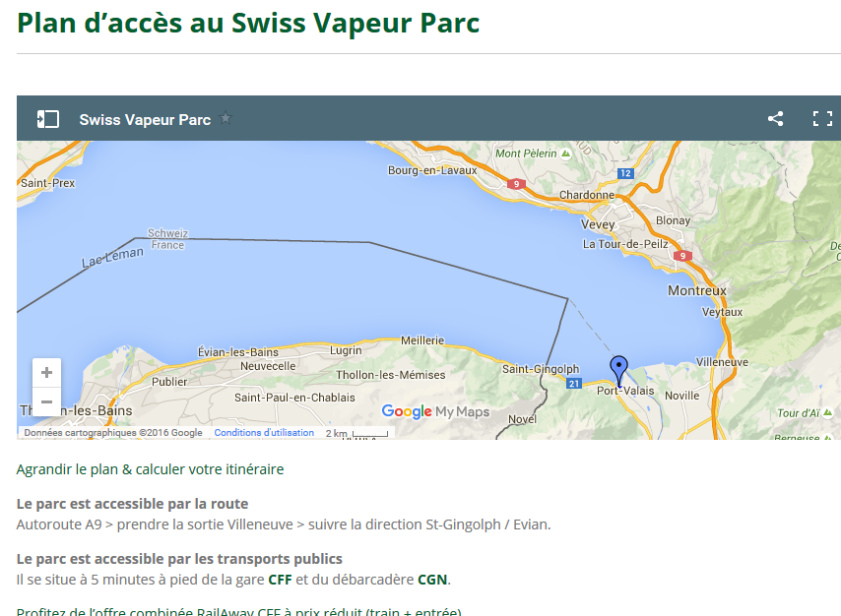The height and width of the screenshot is (616, 841).
Task: Open the map in fullscreen view
Action: coord(822,118)
